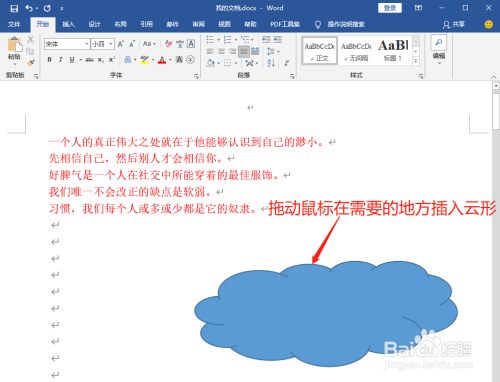Screen dimensions: 500x382
Task: Apply the 标题 1 Heading style
Action: [393, 51]
